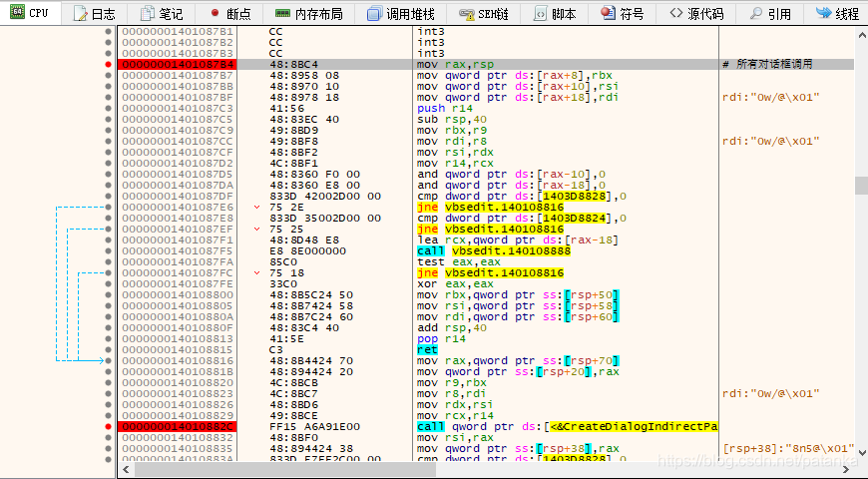Open the 符号 symbols tab

tap(623, 13)
